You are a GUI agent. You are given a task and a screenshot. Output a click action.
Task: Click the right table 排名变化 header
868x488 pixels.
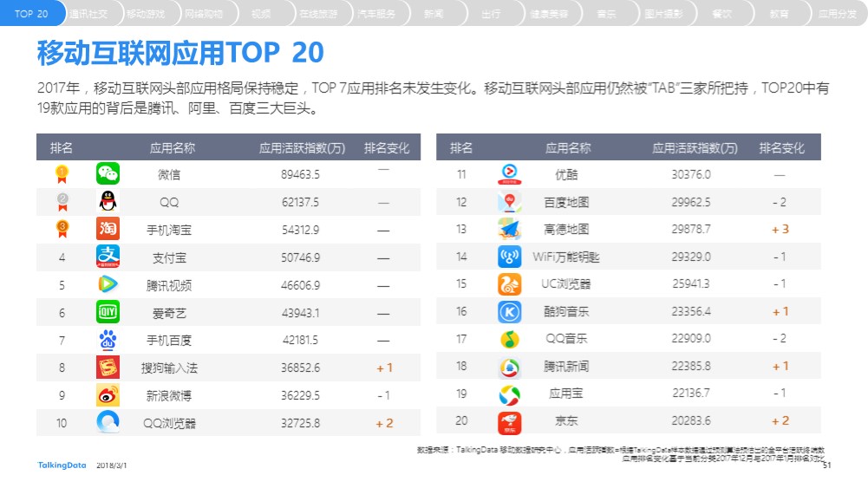781,147
